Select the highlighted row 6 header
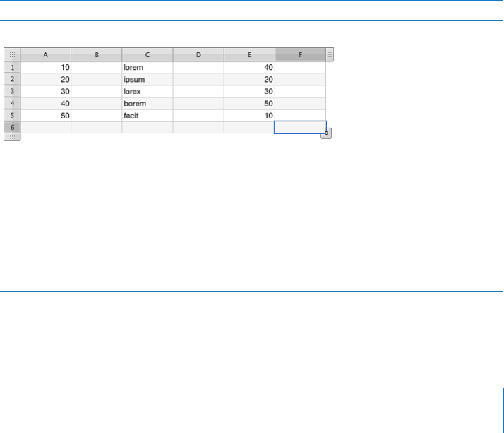Image resolution: width=504 pixels, height=433 pixels. tap(12, 128)
